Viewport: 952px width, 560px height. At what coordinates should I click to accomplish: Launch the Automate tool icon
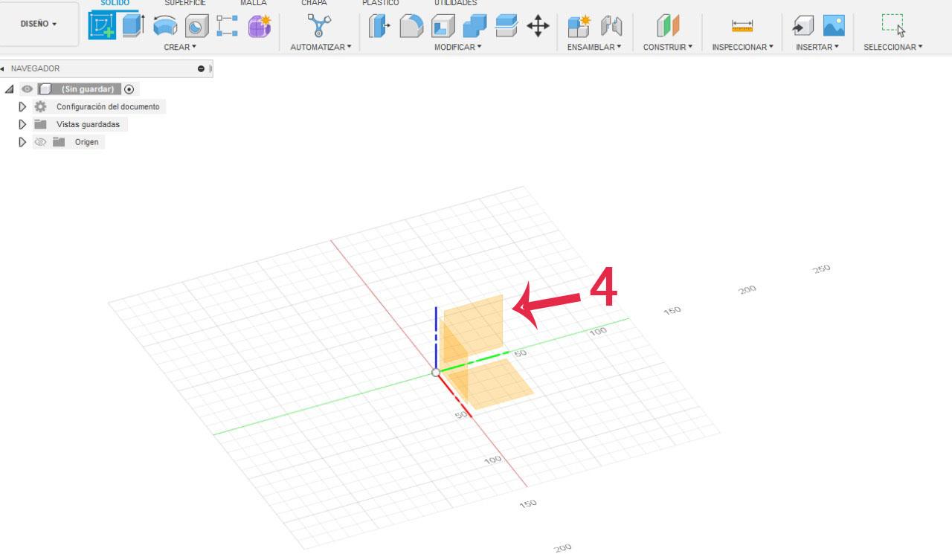pyautogui.click(x=320, y=27)
